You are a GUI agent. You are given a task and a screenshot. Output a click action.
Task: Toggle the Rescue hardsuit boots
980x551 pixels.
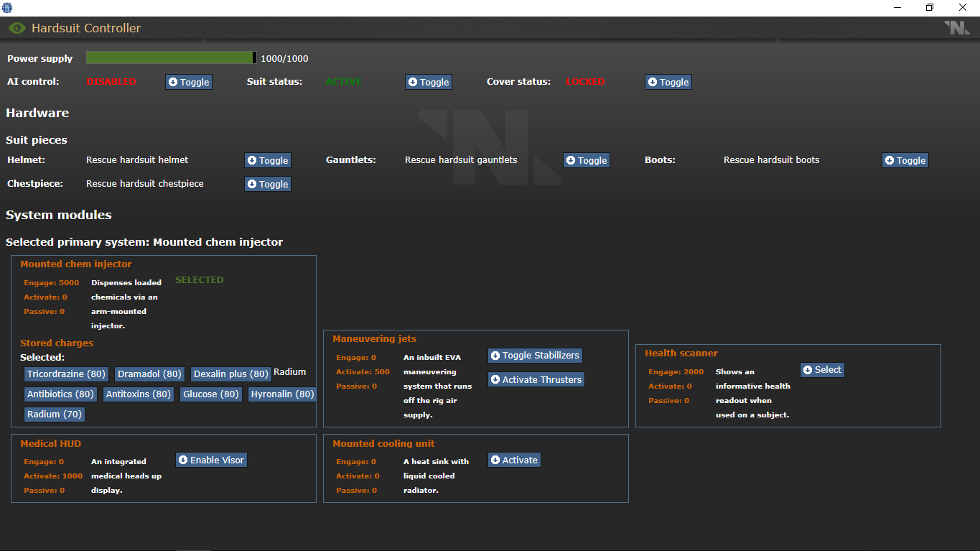pyautogui.click(x=905, y=160)
